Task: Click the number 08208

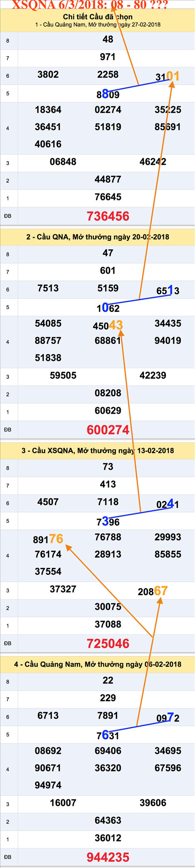Action: (x=108, y=393)
